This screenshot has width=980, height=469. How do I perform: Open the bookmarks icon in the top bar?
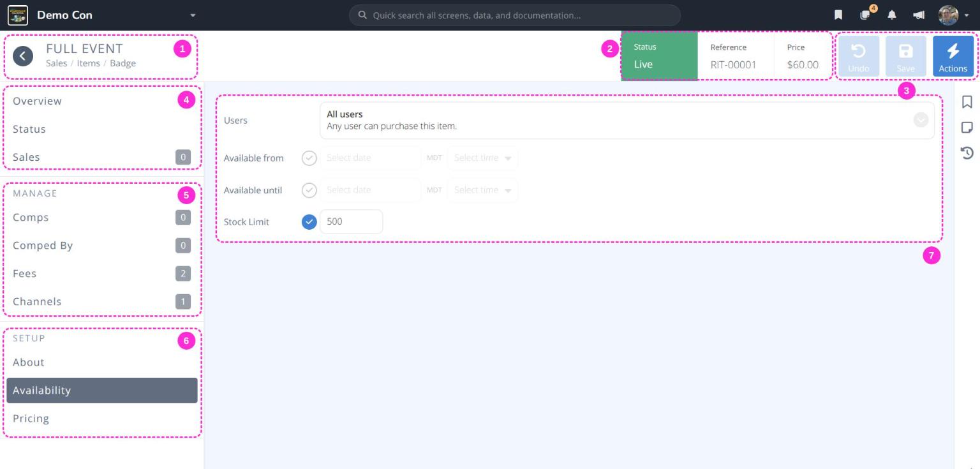click(838, 15)
